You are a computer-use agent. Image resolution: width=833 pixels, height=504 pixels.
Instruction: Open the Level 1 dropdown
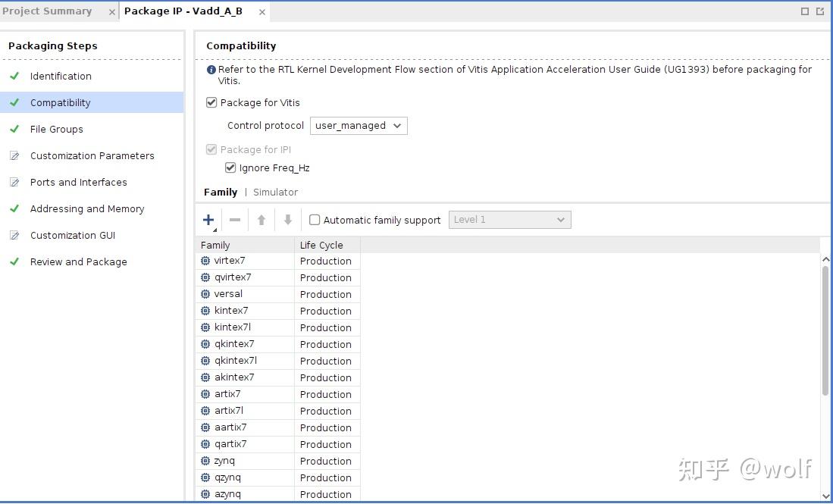click(509, 220)
